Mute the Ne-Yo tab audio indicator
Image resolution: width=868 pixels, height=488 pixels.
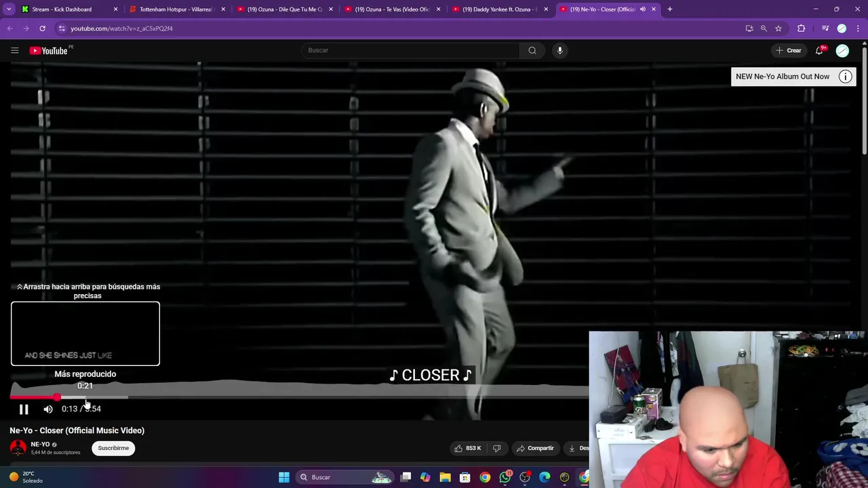642,9
